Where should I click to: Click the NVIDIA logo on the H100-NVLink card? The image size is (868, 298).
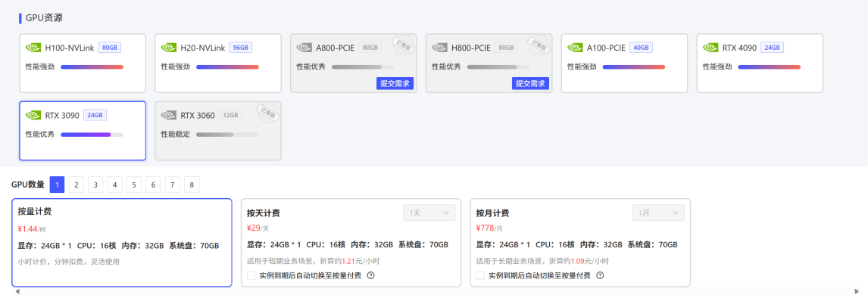coord(33,48)
